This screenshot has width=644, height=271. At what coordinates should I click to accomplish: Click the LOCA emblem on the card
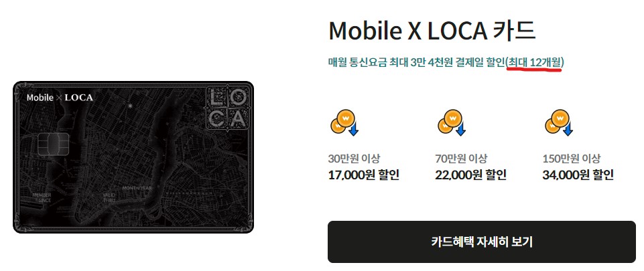(227, 108)
